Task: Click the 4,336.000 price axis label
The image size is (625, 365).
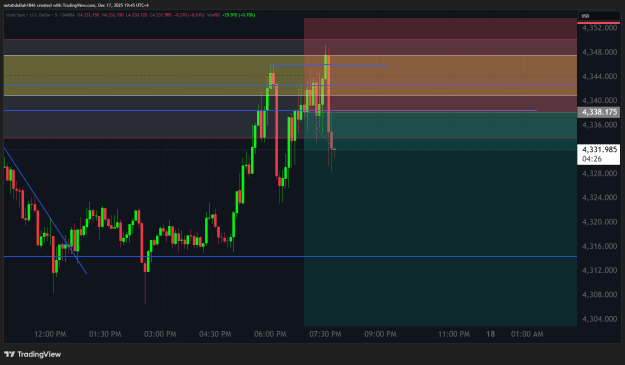Action: [x=599, y=125]
